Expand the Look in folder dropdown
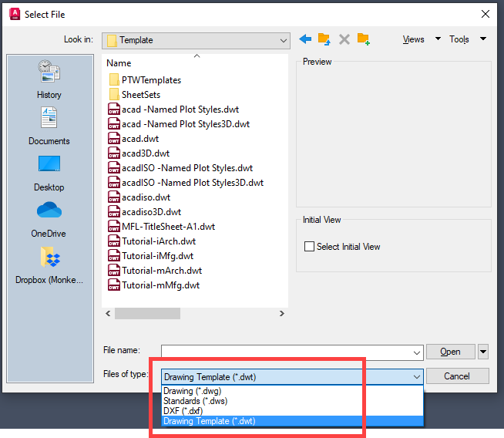 pyautogui.click(x=281, y=40)
